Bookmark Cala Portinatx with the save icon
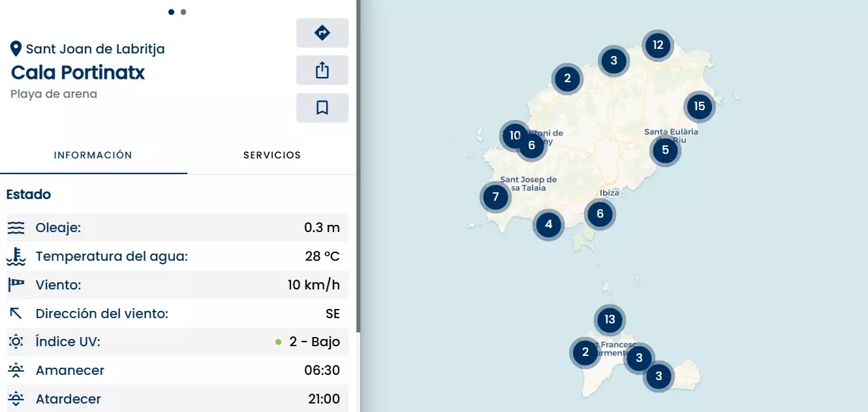 [322, 108]
